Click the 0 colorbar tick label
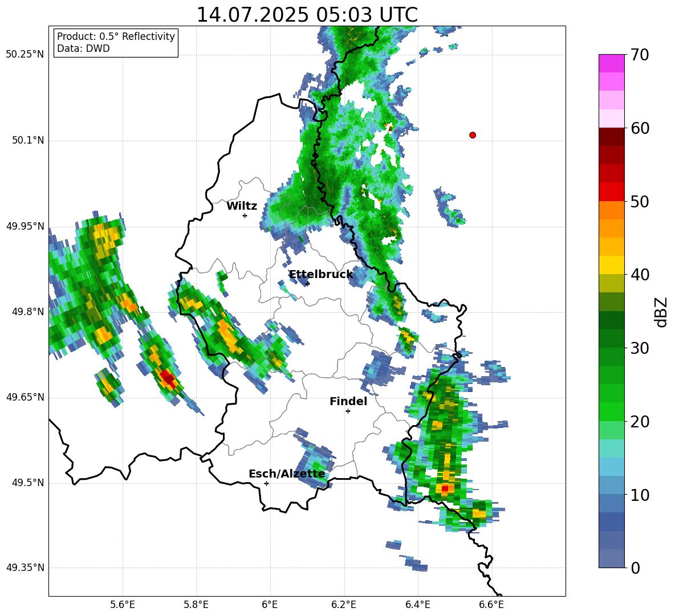This screenshot has height=616, width=675. pos(635,568)
